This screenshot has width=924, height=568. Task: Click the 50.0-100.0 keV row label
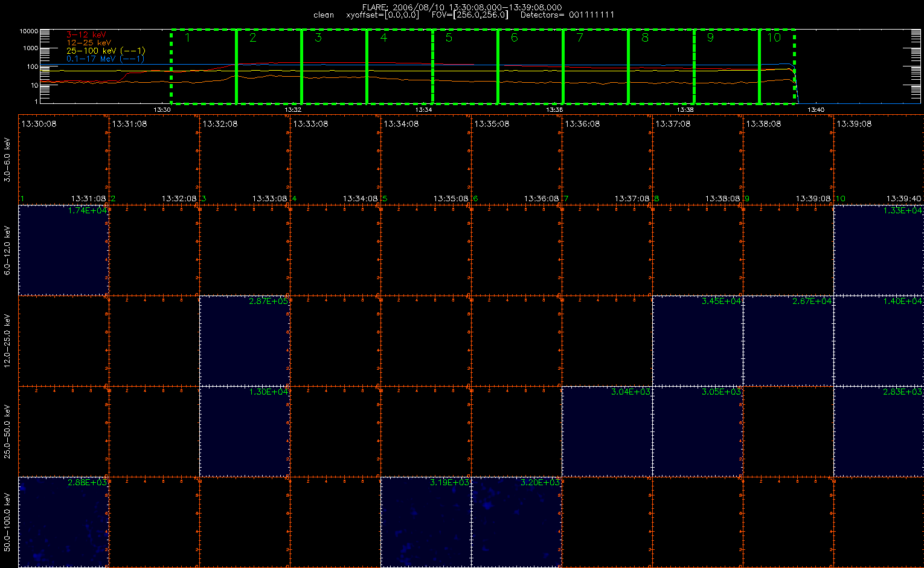[x=7, y=522]
